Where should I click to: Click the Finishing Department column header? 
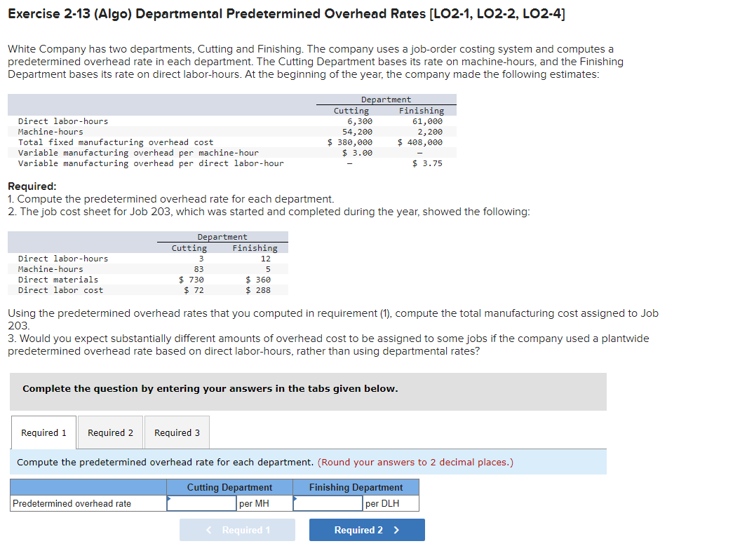pyautogui.click(x=356, y=487)
